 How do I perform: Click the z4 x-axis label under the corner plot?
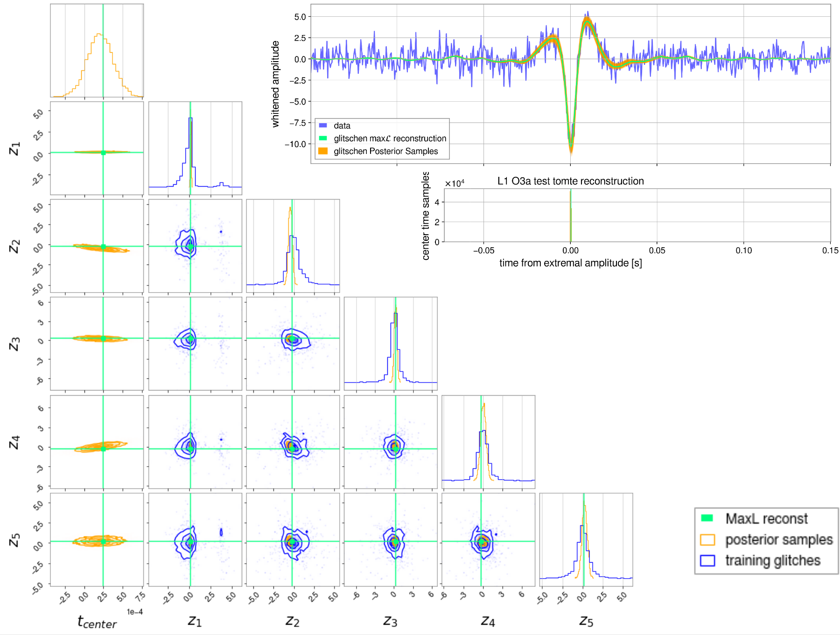(x=488, y=621)
